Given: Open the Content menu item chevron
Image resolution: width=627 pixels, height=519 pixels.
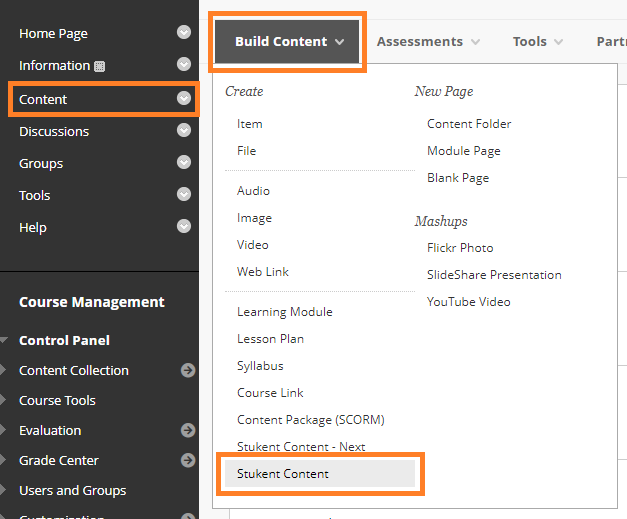Looking at the screenshot, I should tap(184, 98).
